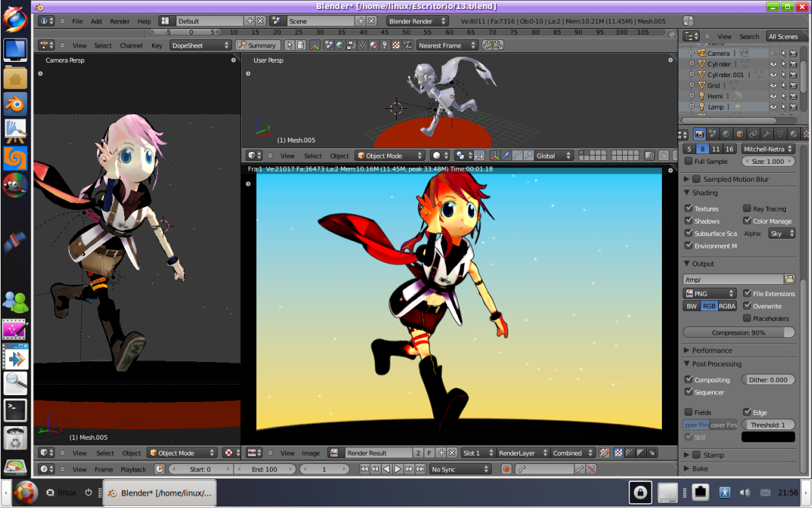Click the Compression 90% slider
Image resolution: width=812 pixels, height=508 pixels.
pyautogui.click(x=739, y=332)
